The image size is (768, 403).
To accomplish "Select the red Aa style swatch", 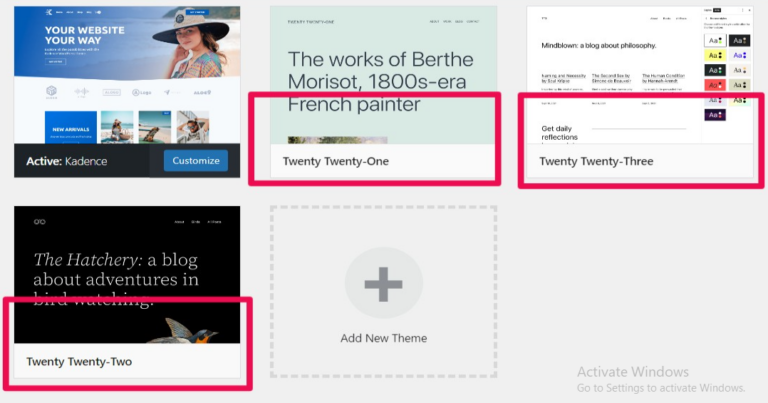I will (x=715, y=85).
